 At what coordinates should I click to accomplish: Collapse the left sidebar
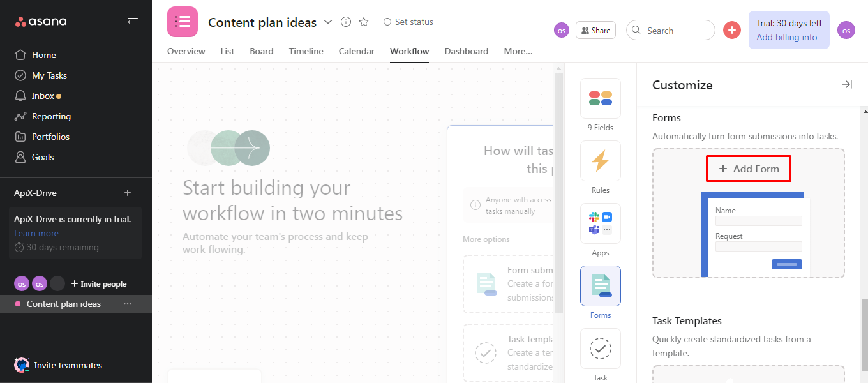[133, 21]
